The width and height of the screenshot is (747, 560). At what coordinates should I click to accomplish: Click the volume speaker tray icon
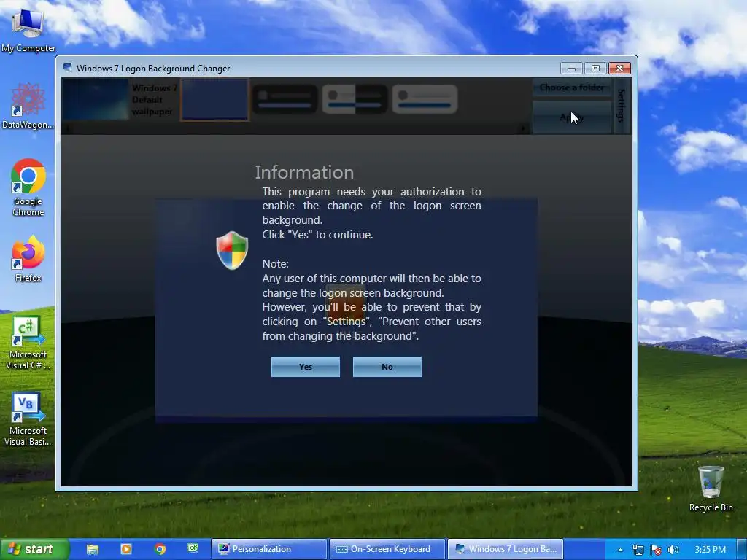(673, 550)
